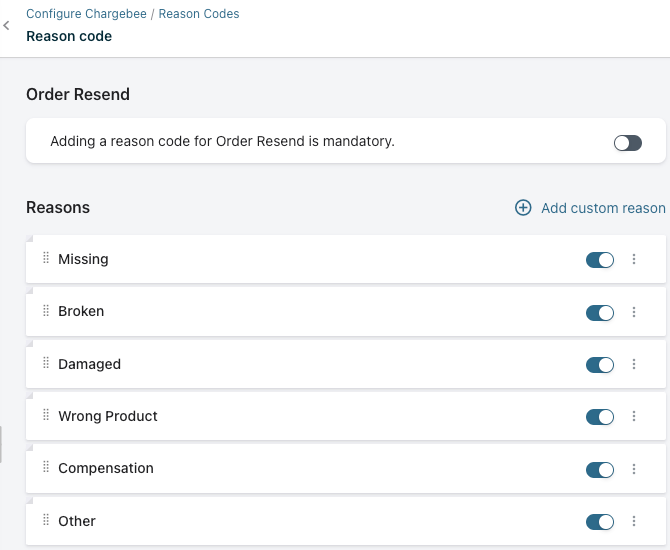670x550 pixels.
Task: Disable the Missing reason toggle
Action: point(600,260)
